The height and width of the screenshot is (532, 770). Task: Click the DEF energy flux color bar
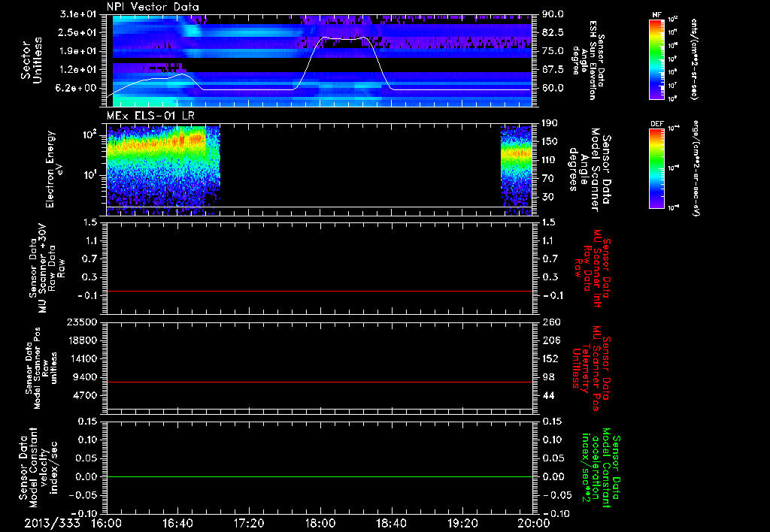(x=657, y=168)
